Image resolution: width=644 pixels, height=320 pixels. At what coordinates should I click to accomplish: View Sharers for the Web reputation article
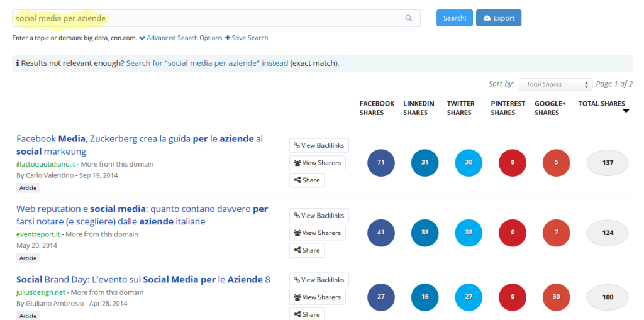tap(317, 233)
